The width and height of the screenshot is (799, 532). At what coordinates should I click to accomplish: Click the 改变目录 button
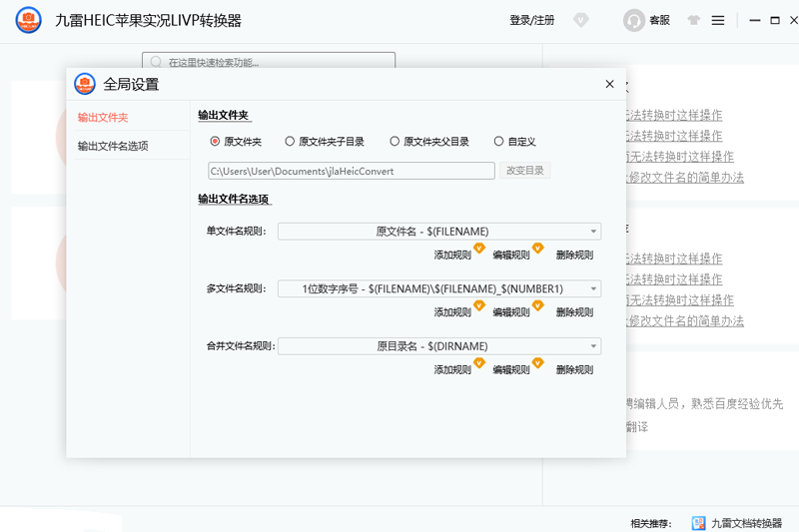pyautogui.click(x=525, y=171)
